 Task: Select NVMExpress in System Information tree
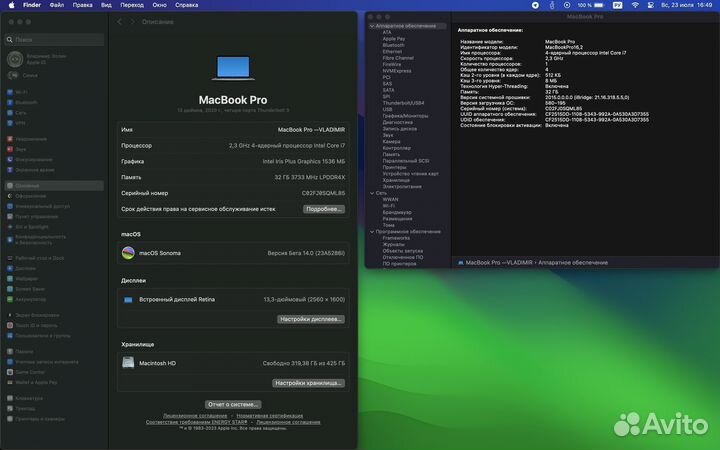(x=397, y=71)
